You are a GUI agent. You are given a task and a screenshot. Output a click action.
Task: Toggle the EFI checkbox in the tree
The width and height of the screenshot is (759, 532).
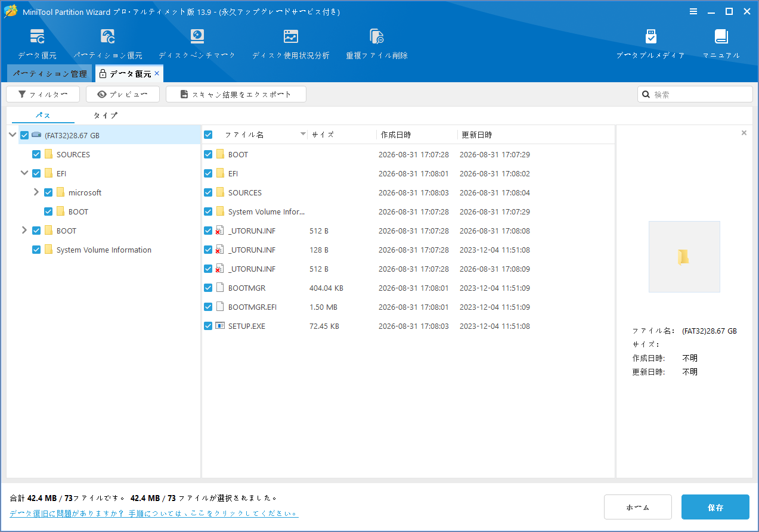point(36,173)
